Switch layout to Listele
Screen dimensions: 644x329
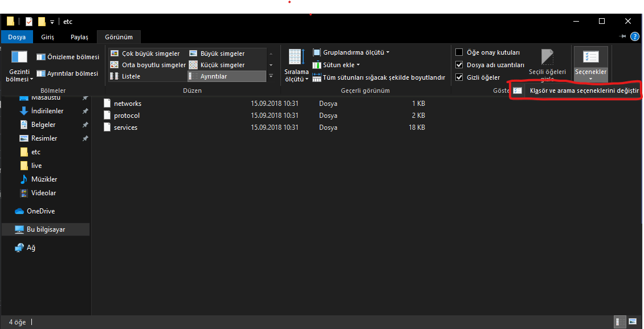click(126, 76)
